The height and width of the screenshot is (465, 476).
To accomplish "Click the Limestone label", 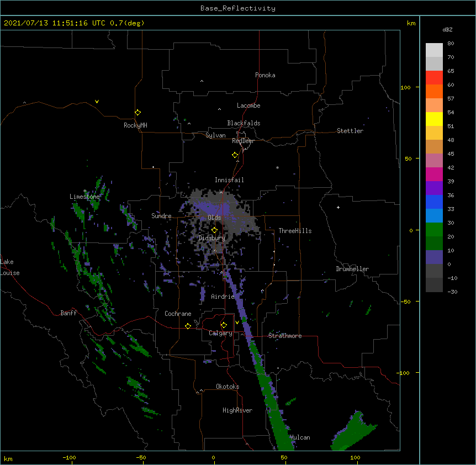I will point(84,197).
